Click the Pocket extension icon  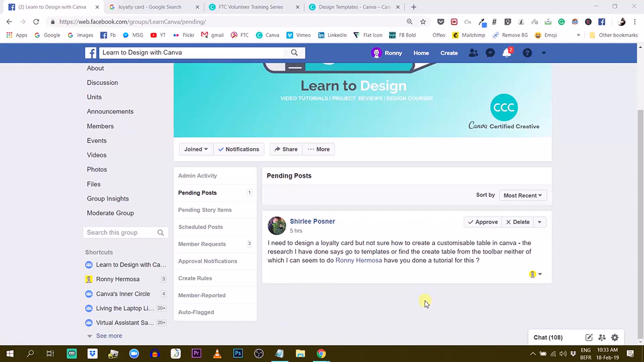tap(441, 22)
